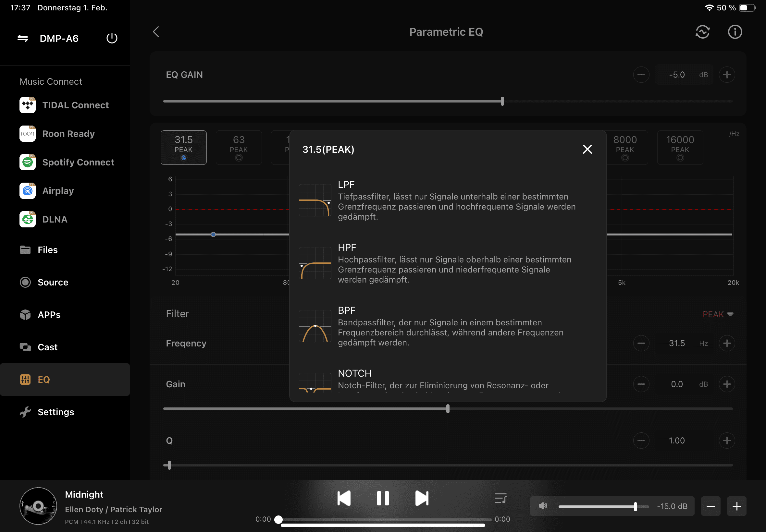Raise volume with the plus button

point(737,506)
